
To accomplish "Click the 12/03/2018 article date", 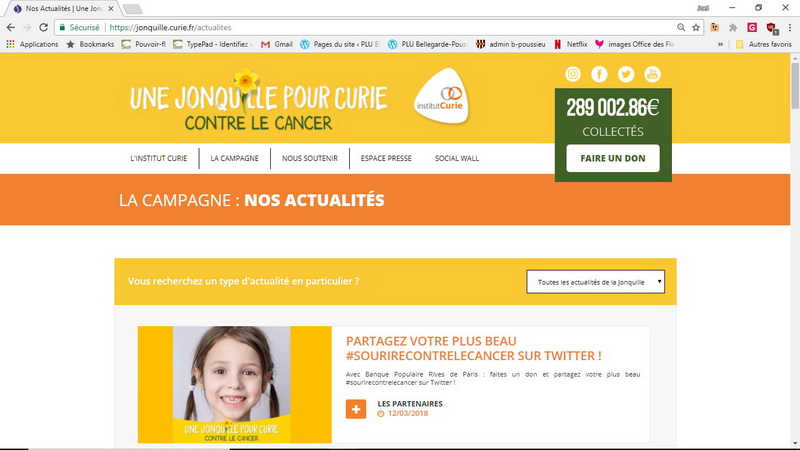I will pos(408,413).
